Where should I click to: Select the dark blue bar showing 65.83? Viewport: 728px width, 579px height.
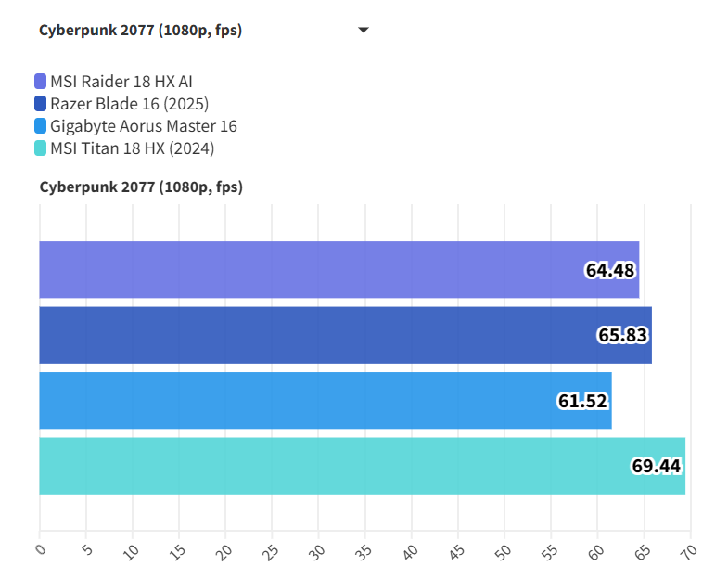click(x=345, y=335)
